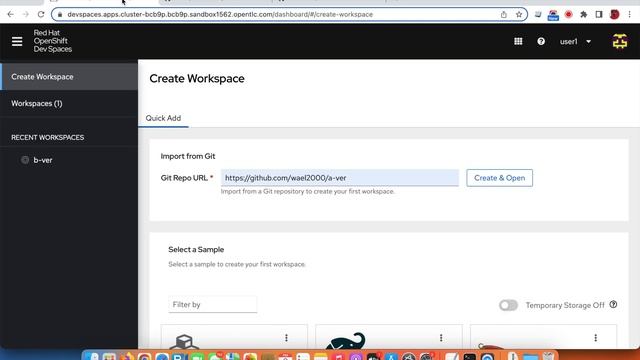Click the status icon next to b-ver
Viewport: 640px width, 360px height.
tap(25, 160)
